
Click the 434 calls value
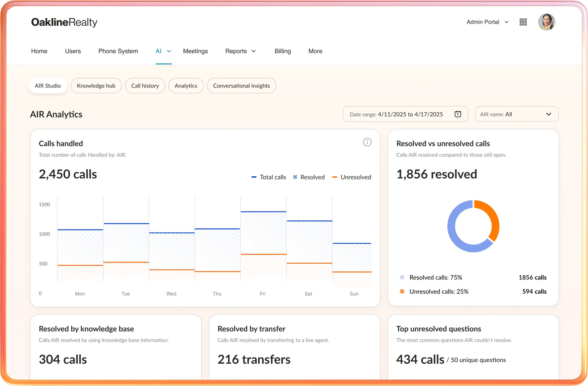pos(420,360)
